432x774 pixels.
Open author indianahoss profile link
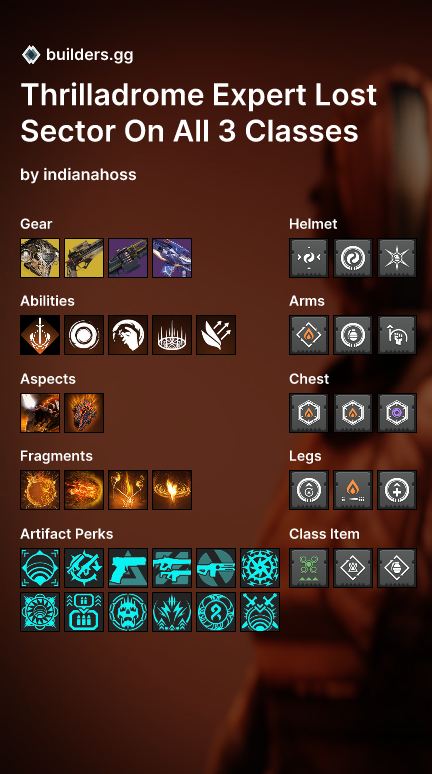tap(90, 174)
